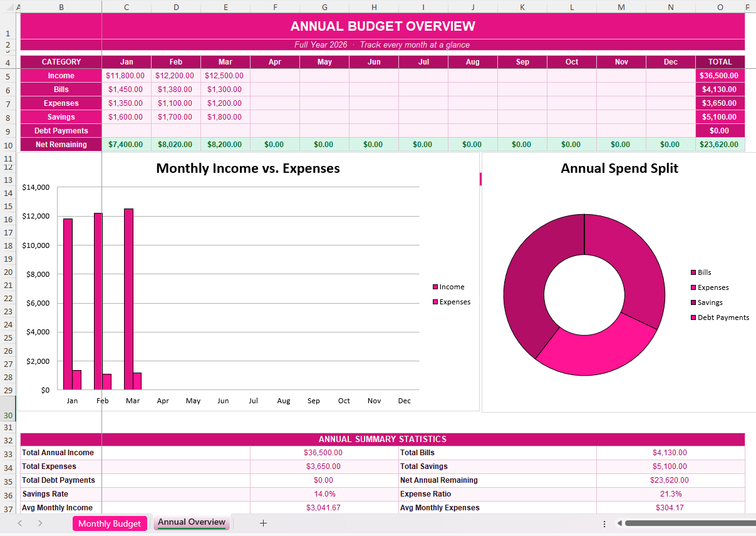Screen dimensions: 756x536
Task: Click the Full Year 2026 subtitle cell
Action: 383,45
